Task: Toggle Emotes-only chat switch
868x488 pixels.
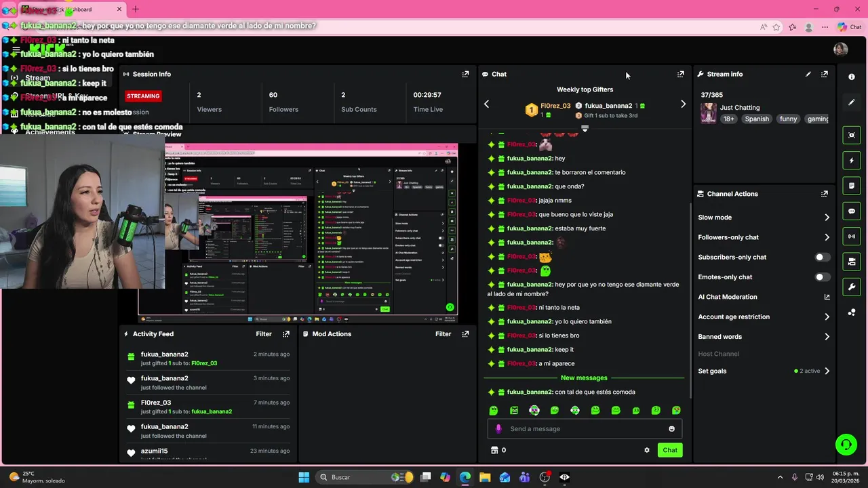Action: (x=822, y=277)
